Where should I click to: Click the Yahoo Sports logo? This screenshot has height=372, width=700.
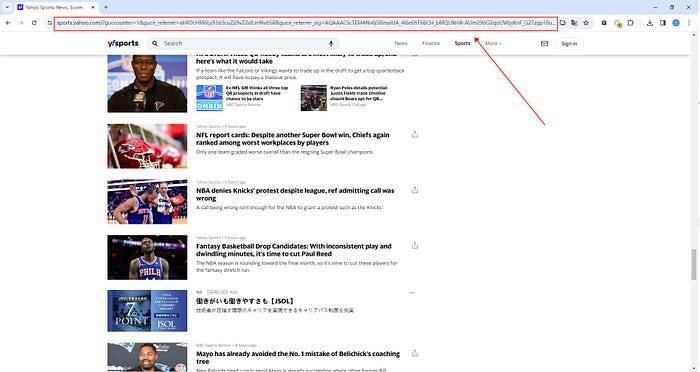coord(123,43)
